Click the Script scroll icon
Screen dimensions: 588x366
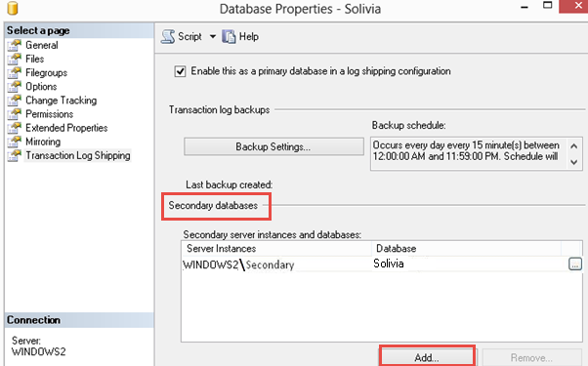[x=168, y=37]
